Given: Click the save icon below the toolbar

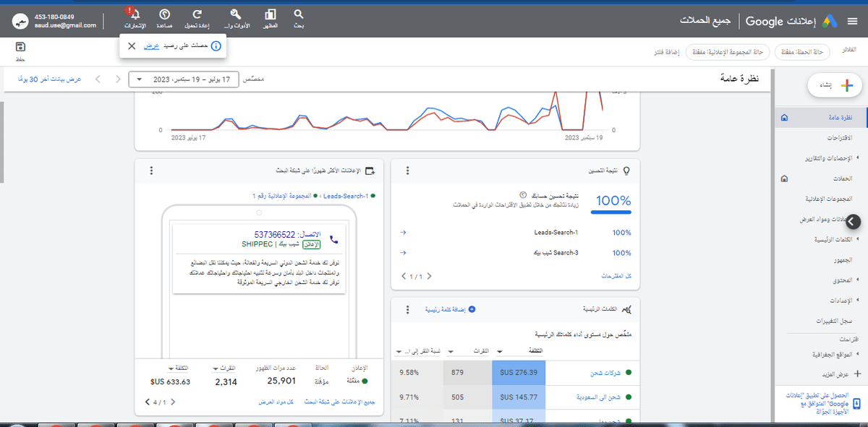Looking at the screenshot, I should pyautogui.click(x=20, y=47).
